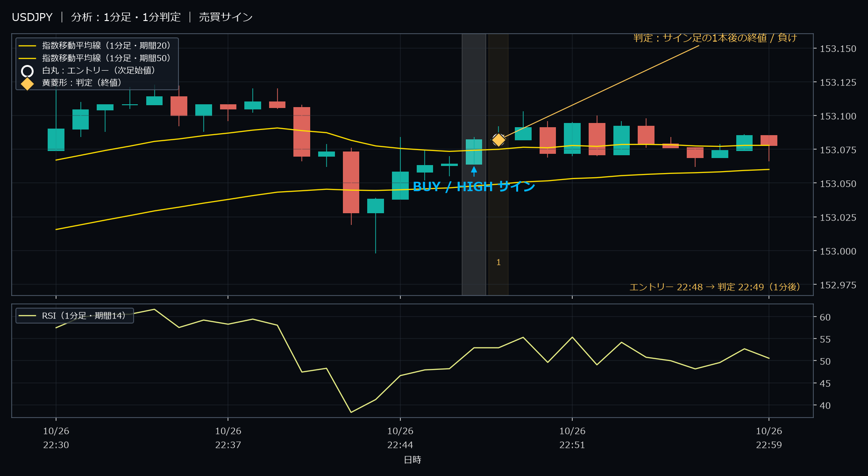Click the 153.075 price axis label
The height and width of the screenshot is (476, 868).
(x=838, y=150)
